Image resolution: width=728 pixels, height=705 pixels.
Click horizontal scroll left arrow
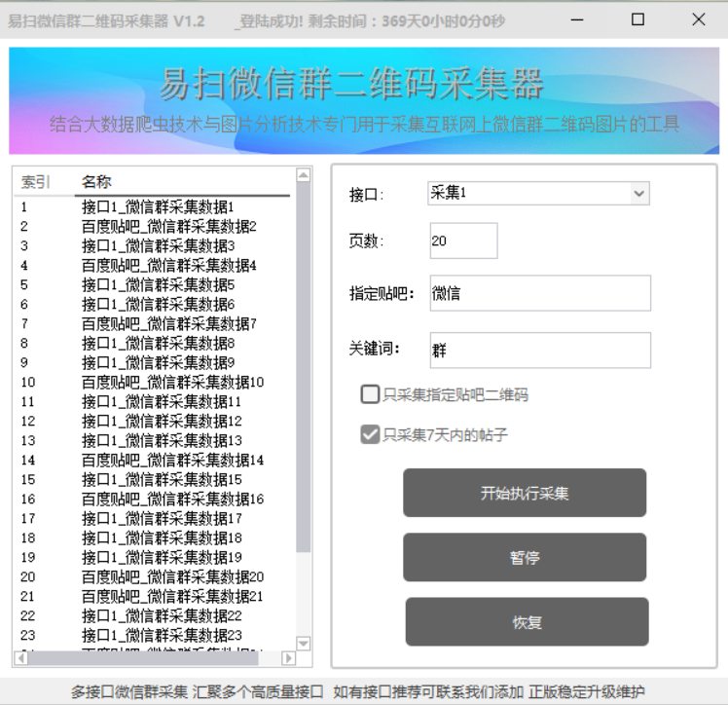pos(21,658)
